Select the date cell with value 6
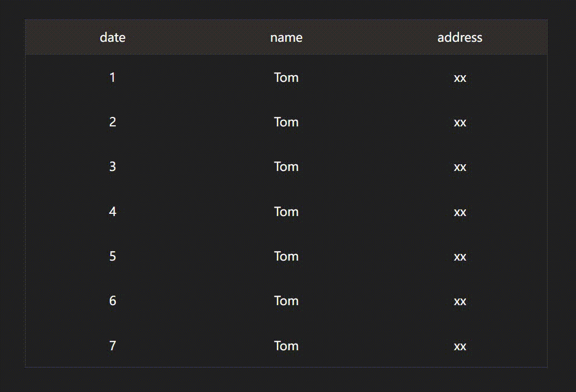This screenshot has height=392, width=576. [113, 301]
